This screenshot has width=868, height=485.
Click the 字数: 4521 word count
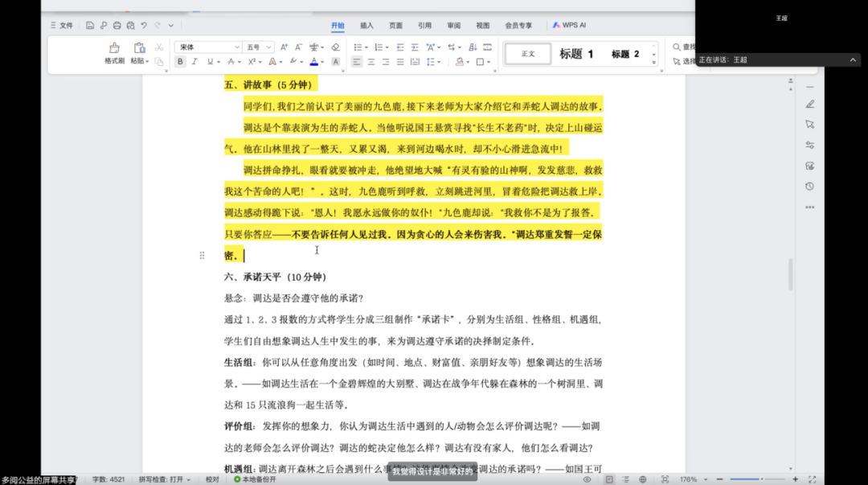[108, 479]
